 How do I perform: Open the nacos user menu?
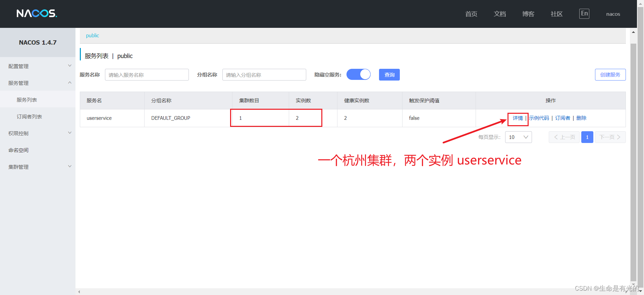point(613,14)
